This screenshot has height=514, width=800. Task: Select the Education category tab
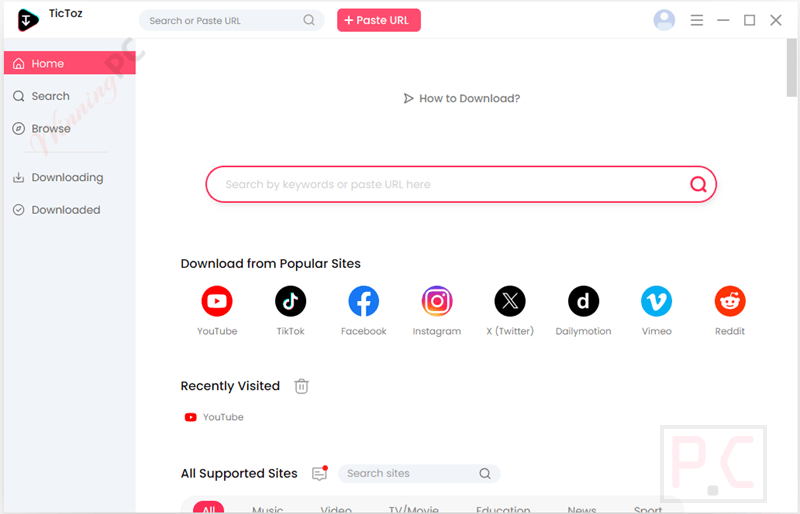pyautogui.click(x=503, y=509)
